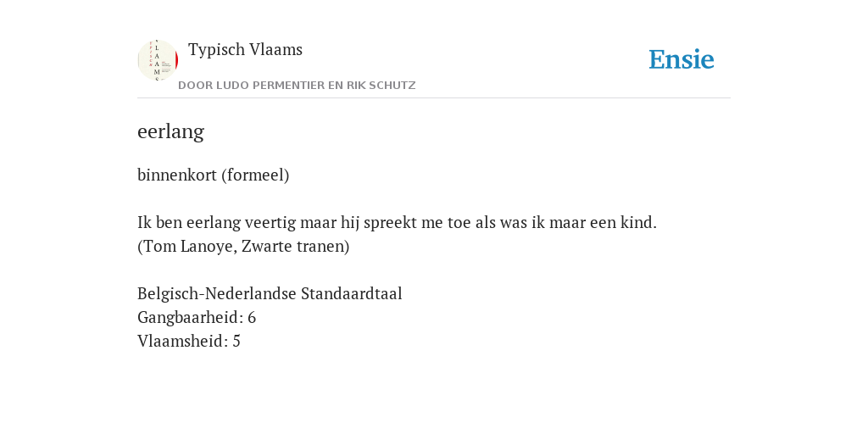Click the definition text binnenkort (formeel)
Screen dimensions: 868x434
coord(213,175)
